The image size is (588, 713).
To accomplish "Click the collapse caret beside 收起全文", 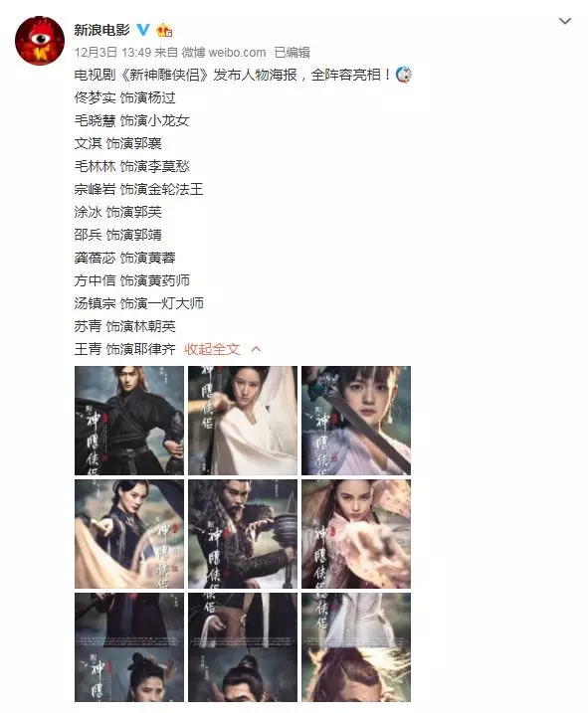I will tap(257, 349).
